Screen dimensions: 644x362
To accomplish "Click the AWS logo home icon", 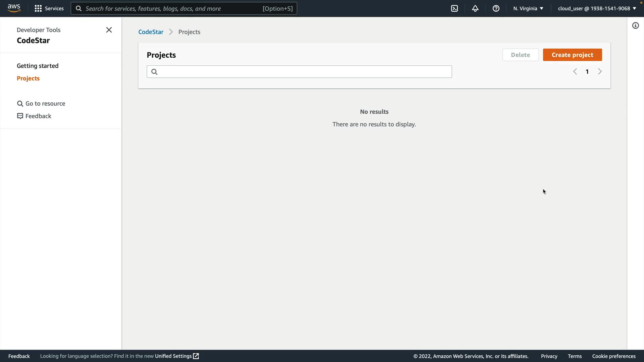I will [14, 8].
